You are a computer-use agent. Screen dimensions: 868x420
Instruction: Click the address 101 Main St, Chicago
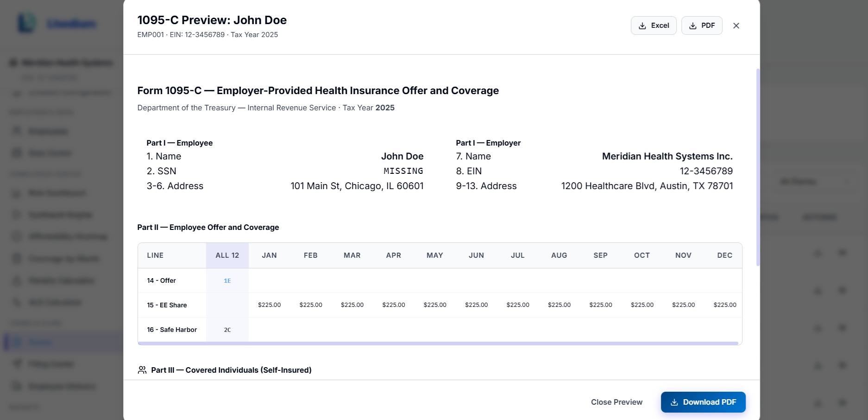pos(357,186)
